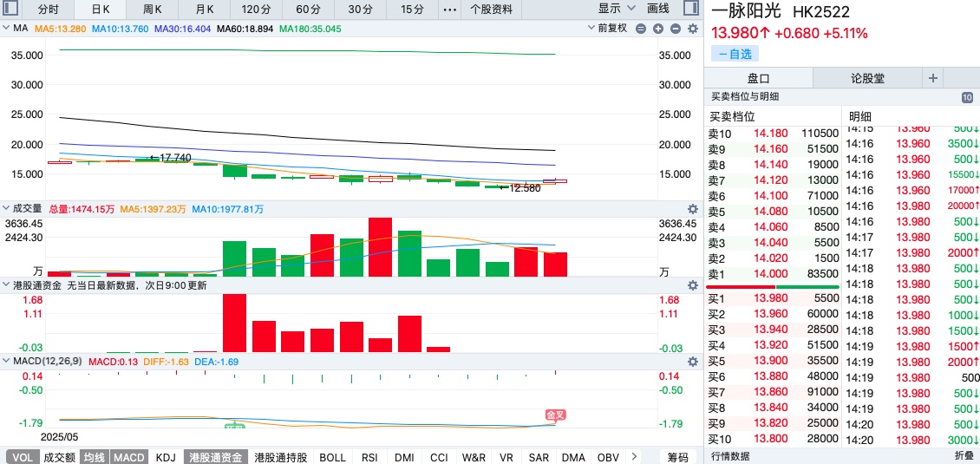Click 自选 to remove from watchlist
Image resolution: width=980 pixels, height=464 pixels.
pos(735,55)
